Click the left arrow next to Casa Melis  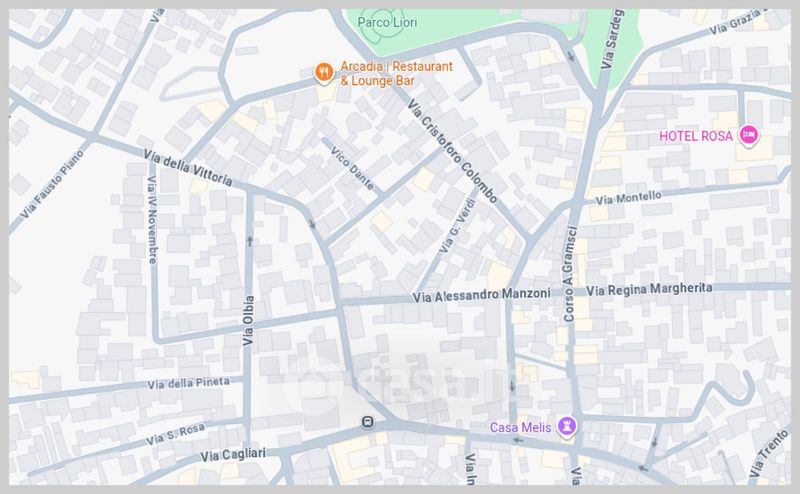[518, 440]
